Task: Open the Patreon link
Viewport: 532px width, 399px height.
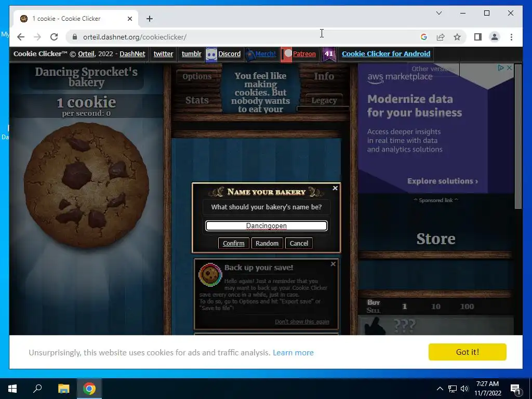Action: [304, 54]
